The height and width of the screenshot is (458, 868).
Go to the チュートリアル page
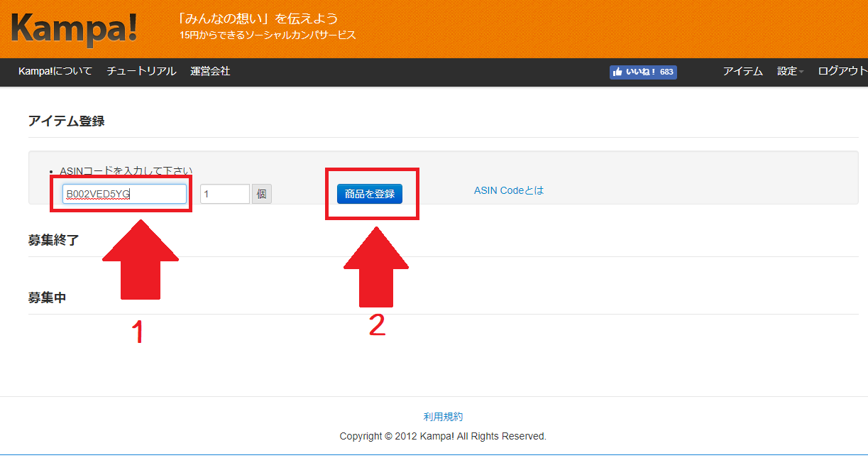tap(141, 71)
